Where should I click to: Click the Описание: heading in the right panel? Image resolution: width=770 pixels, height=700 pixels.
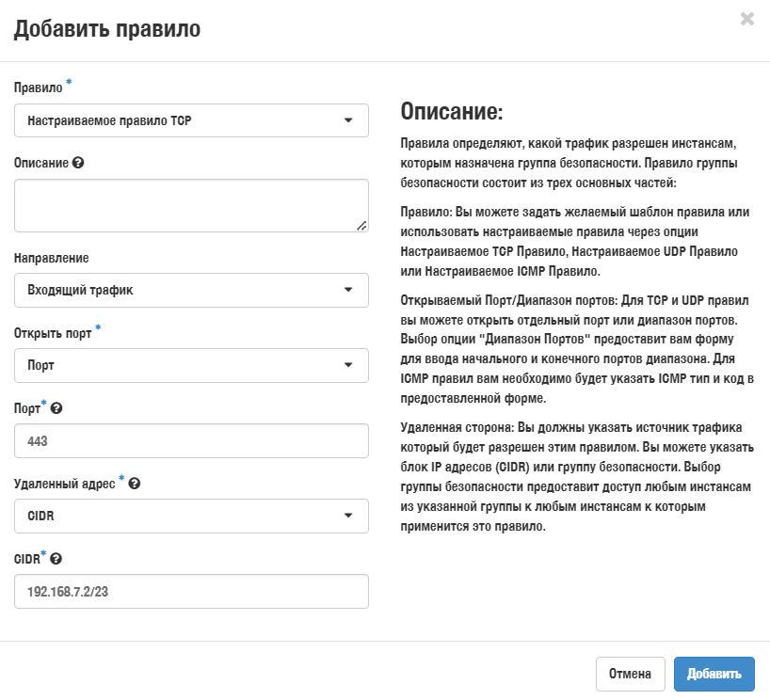tap(452, 112)
